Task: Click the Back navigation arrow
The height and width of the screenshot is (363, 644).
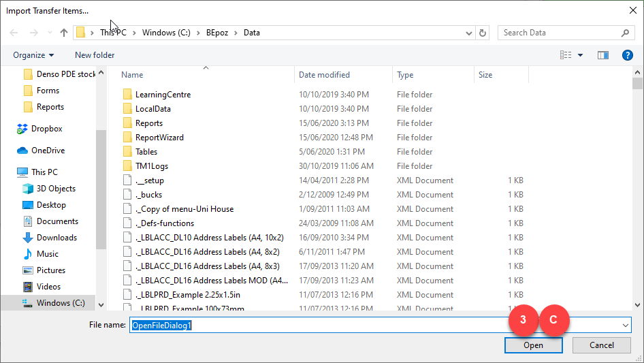Action: pyautogui.click(x=15, y=33)
